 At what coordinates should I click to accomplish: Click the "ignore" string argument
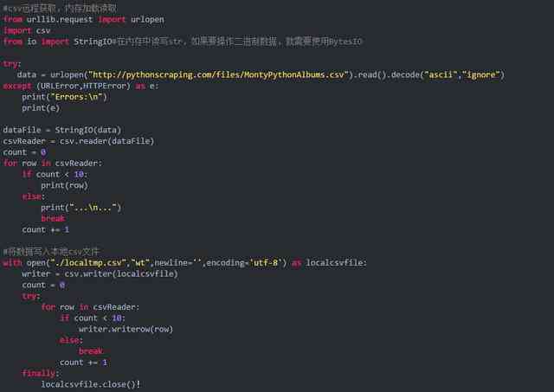[481, 75]
